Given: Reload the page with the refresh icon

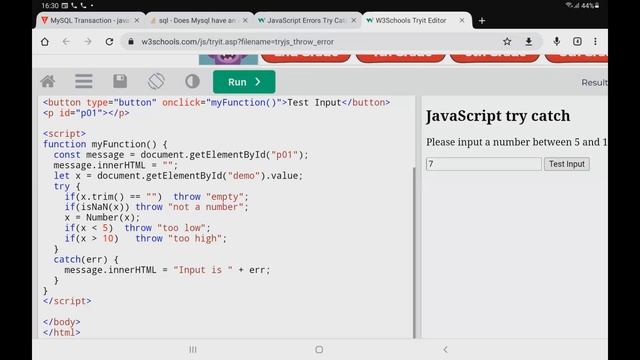Looking at the screenshot, I should [109, 42].
